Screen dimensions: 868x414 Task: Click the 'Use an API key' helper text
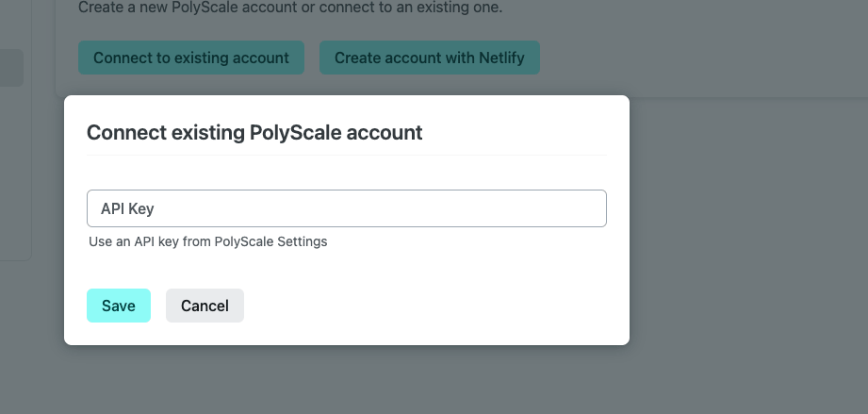(151, 241)
